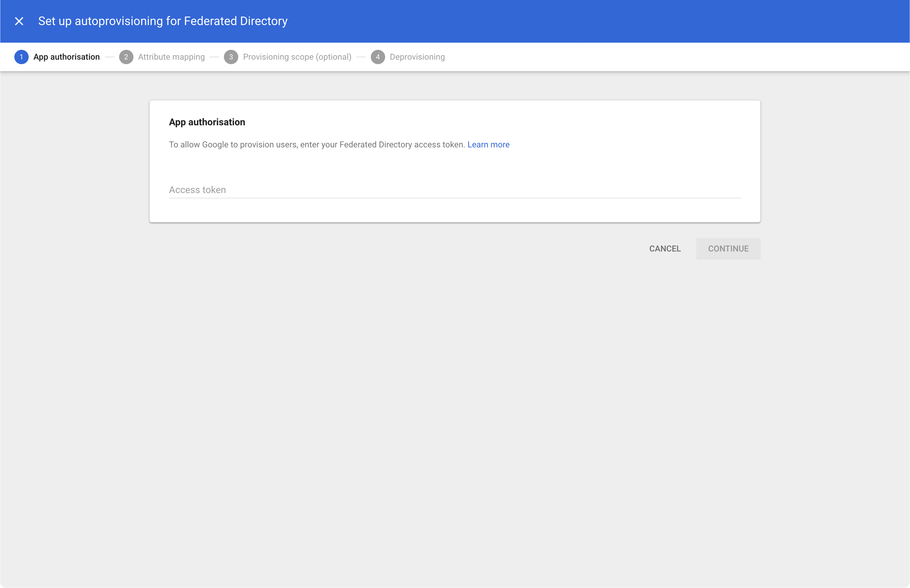Select the blue step 1 numbered circle
Screen dimensions: 910x588
[x=22, y=56]
